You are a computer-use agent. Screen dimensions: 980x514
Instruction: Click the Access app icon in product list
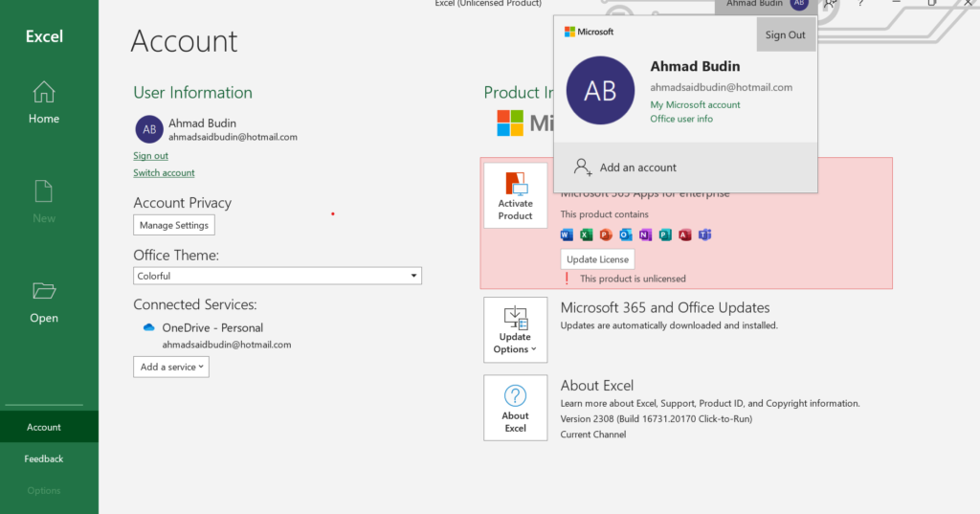[685, 235]
